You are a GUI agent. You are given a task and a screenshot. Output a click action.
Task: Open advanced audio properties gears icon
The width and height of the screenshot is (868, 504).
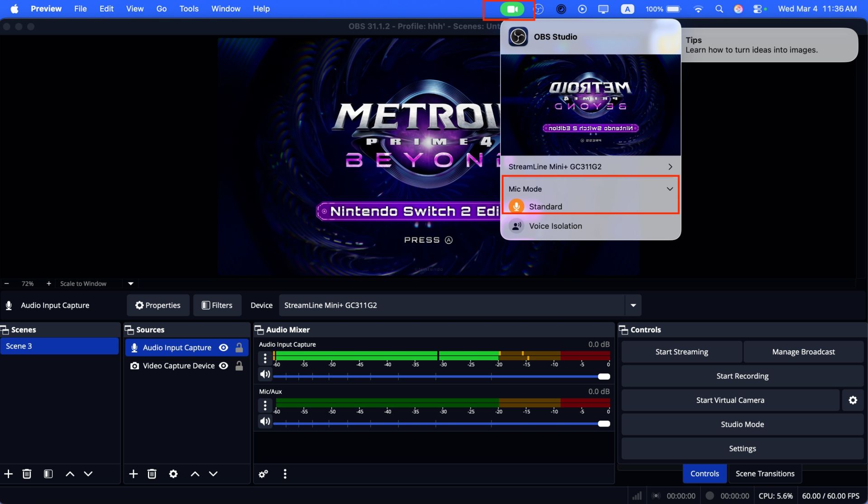point(263,474)
